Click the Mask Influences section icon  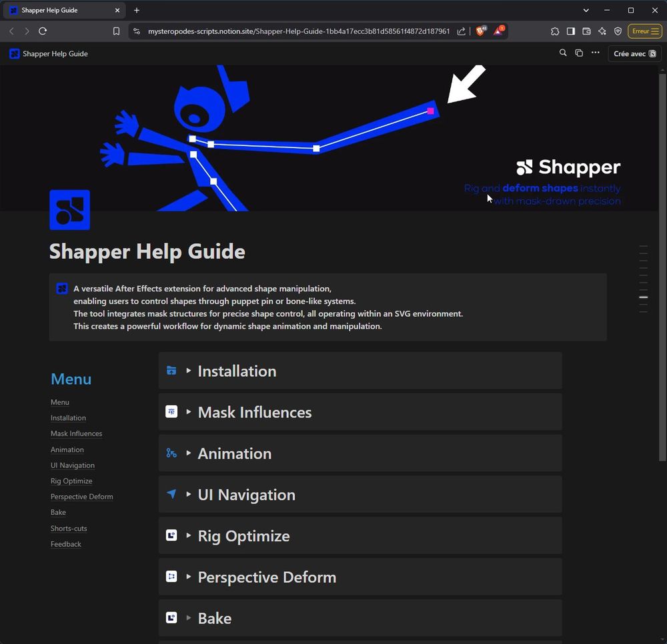171,411
